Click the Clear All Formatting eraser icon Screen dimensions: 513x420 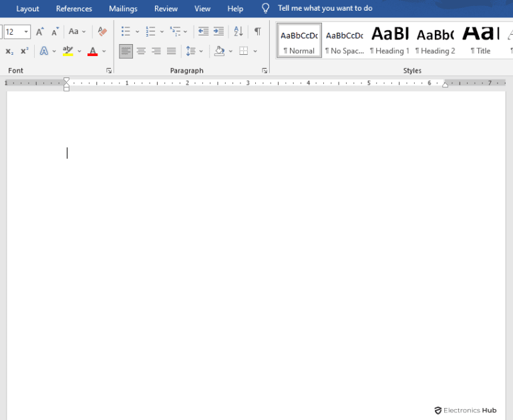click(x=102, y=31)
